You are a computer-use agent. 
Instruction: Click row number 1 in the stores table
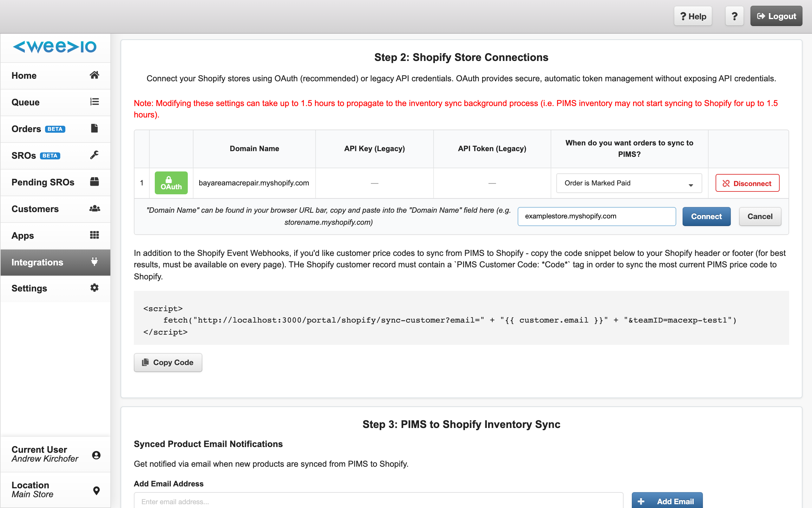click(141, 183)
